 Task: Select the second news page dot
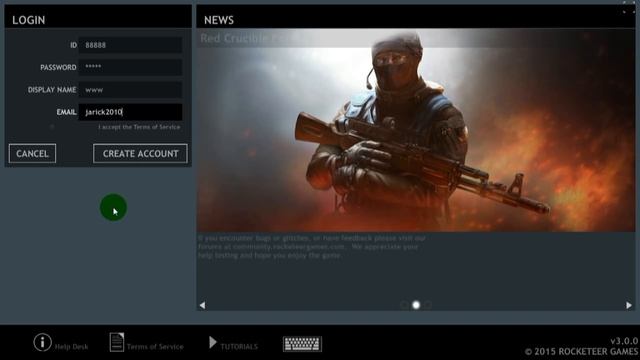pyautogui.click(x=416, y=305)
